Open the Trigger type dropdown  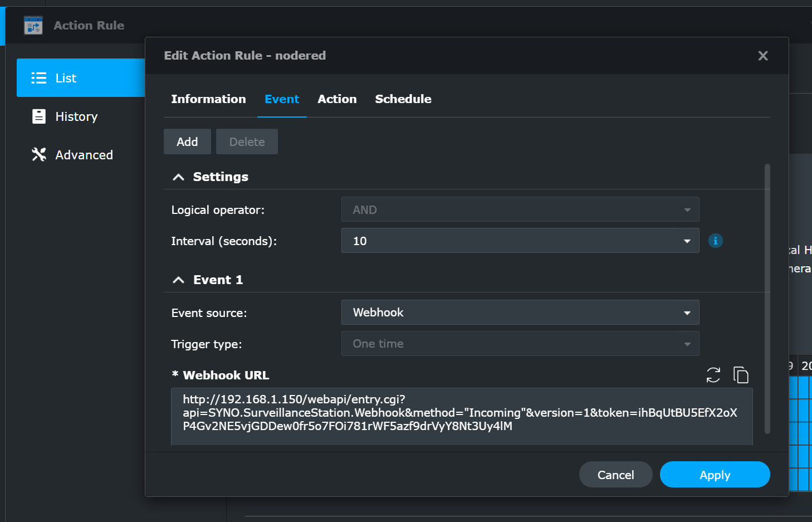[x=520, y=344]
